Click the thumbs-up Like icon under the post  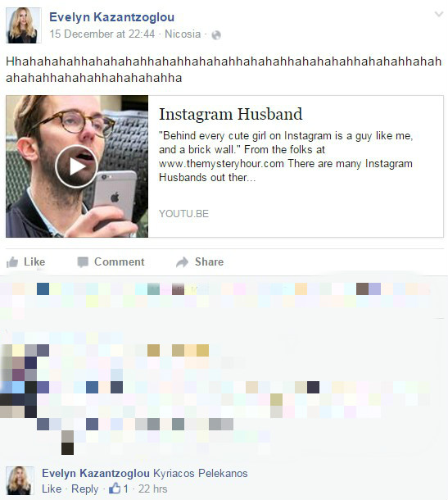pyautogui.click(x=12, y=262)
